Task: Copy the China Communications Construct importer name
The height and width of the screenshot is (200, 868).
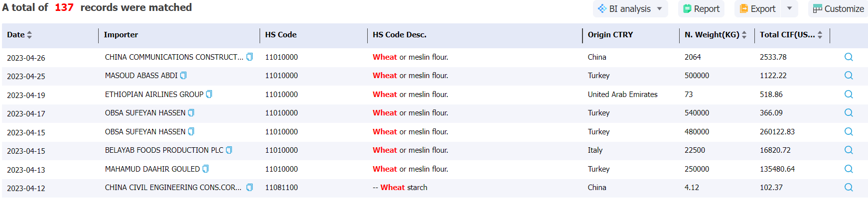Action: (x=250, y=57)
